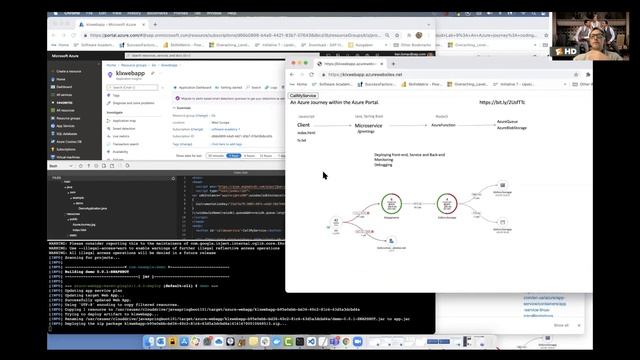This screenshot has height=360, width=640.
Task: Open Live metrics under Investigate
Action: pos(118,136)
